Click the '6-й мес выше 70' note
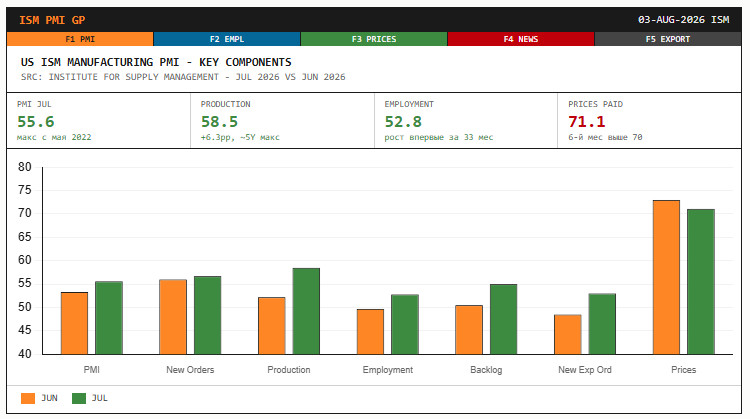The width and height of the screenshot is (750, 419). (x=605, y=137)
